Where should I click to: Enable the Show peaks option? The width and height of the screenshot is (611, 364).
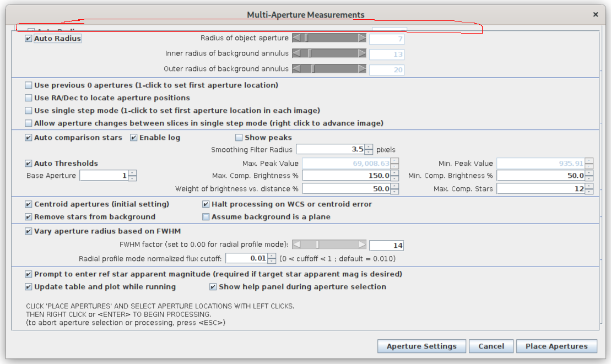coord(239,138)
